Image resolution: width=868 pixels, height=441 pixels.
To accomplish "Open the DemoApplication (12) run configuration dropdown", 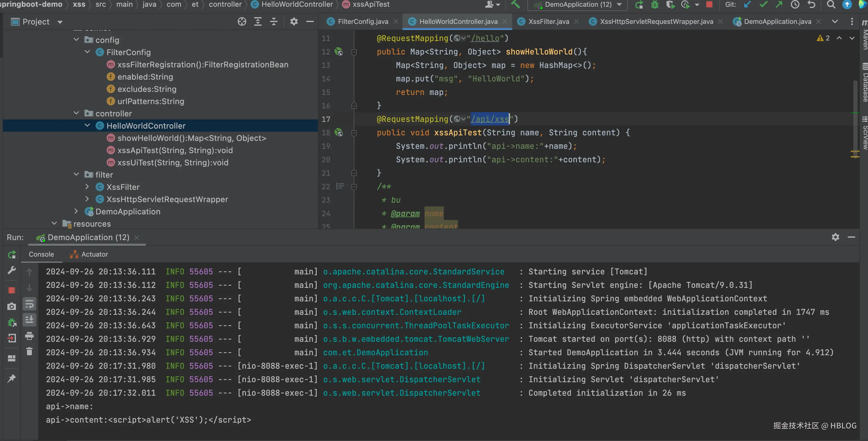I will tap(578, 5).
